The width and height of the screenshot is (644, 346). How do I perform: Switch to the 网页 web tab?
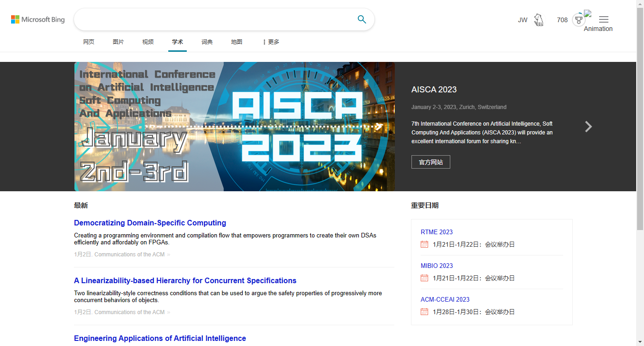coord(89,42)
